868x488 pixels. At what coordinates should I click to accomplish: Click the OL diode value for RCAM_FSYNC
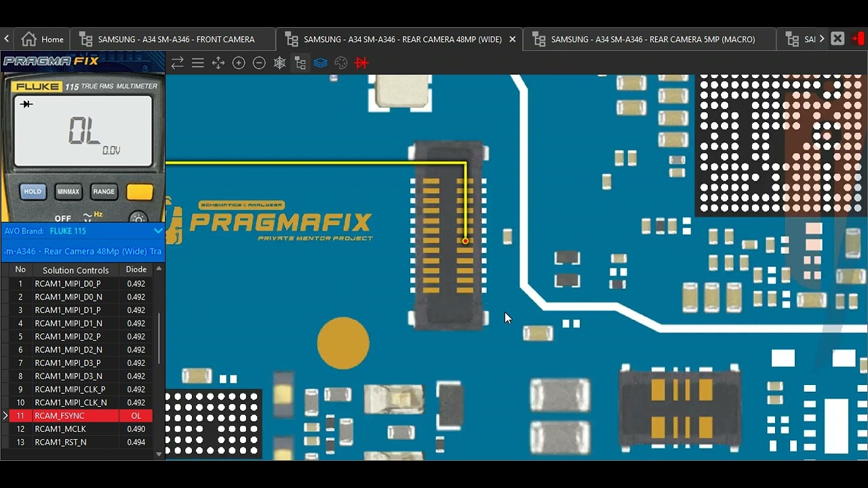[x=136, y=416]
